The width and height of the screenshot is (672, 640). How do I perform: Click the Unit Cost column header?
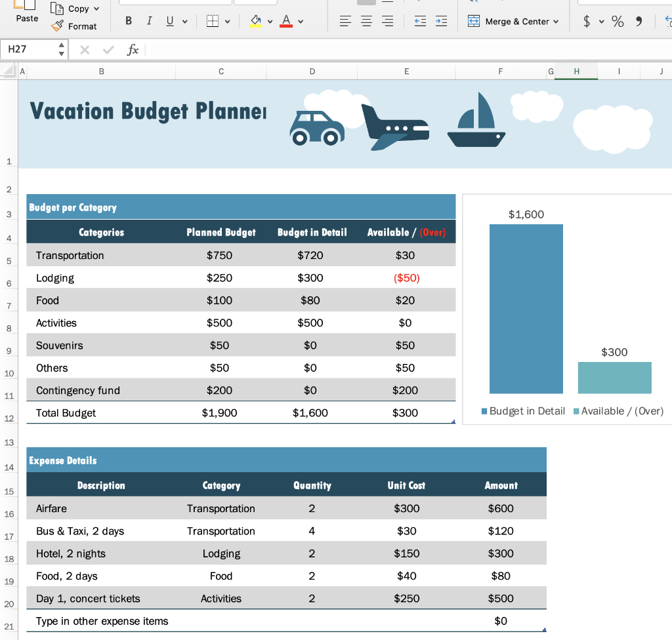point(406,485)
